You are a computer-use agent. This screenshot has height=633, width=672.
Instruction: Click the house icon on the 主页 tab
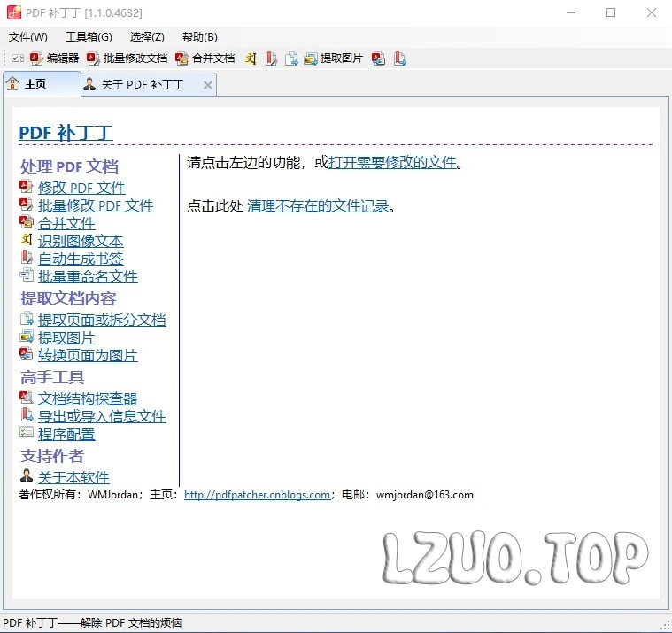point(13,83)
